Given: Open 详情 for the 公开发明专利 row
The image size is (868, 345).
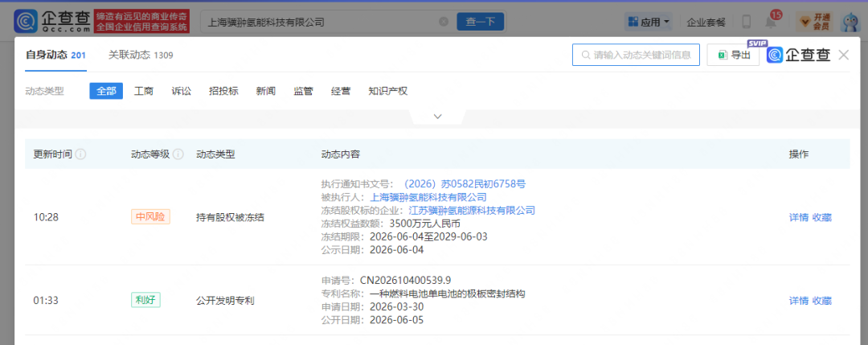Looking at the screenshot, I should click(x=799, y=302).
